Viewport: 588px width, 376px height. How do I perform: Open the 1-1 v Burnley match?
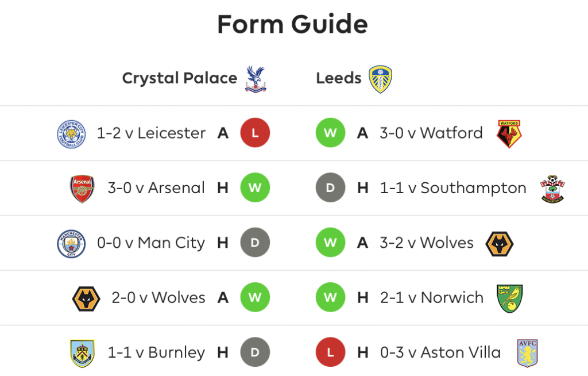pyautogui.click(x=156, y=352)
